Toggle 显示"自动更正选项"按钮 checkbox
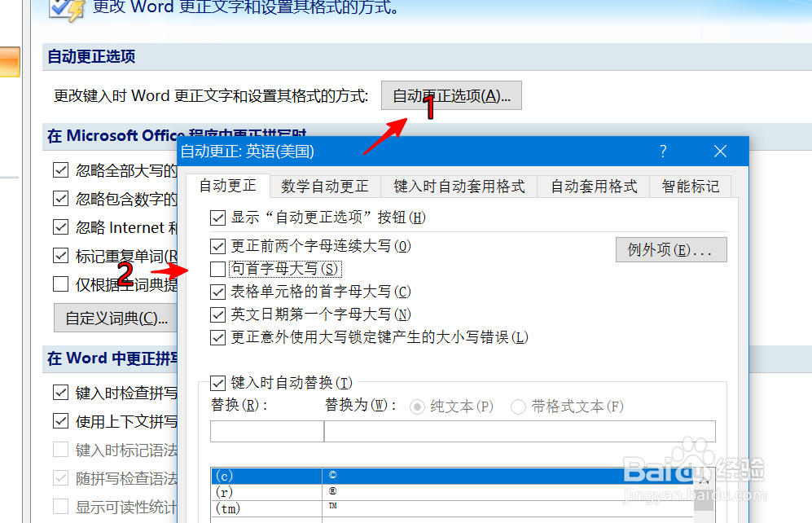The height and width of the screenshot is (523, 812). 217,218
